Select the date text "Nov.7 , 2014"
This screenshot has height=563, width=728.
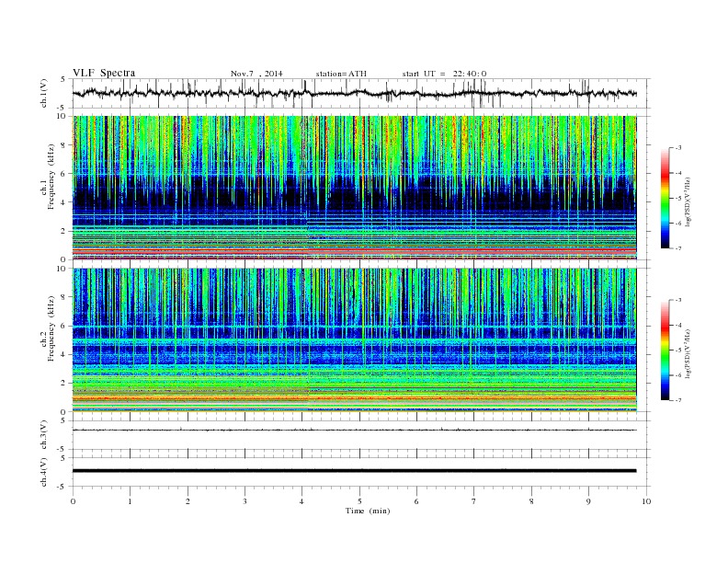tap(256, 74)
